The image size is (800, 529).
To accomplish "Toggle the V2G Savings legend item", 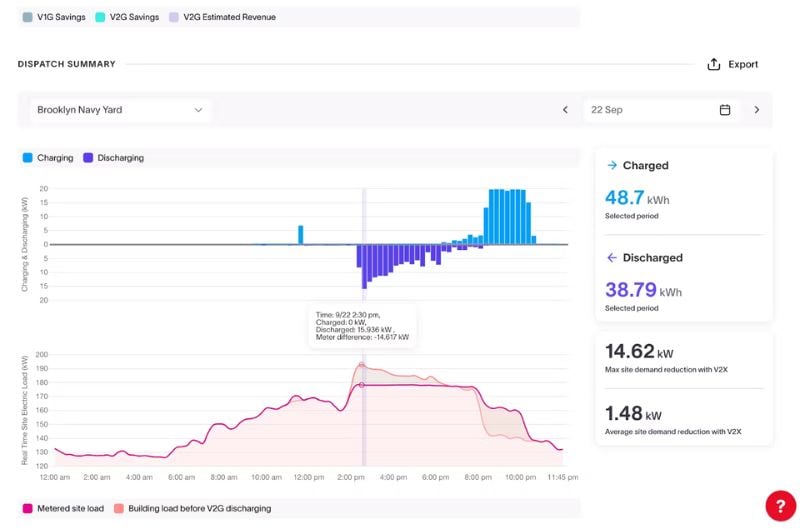I will click(x=128, y=17).
